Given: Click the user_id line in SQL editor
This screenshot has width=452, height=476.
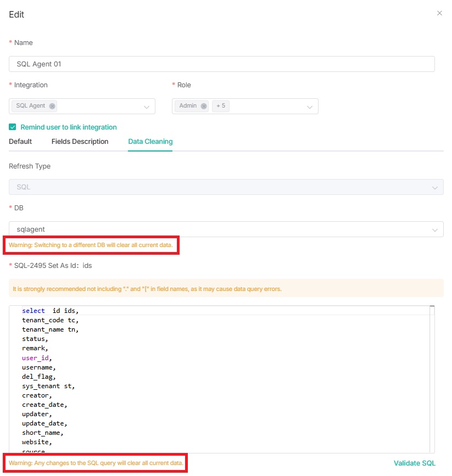Looking at the screenshot, I should coord(37,358).
